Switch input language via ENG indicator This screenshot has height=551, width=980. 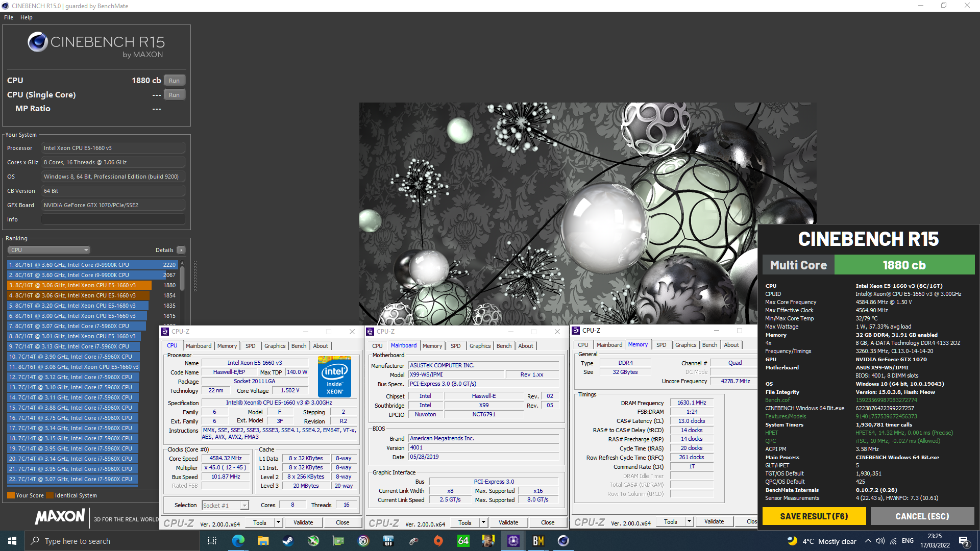click(908, 541)
